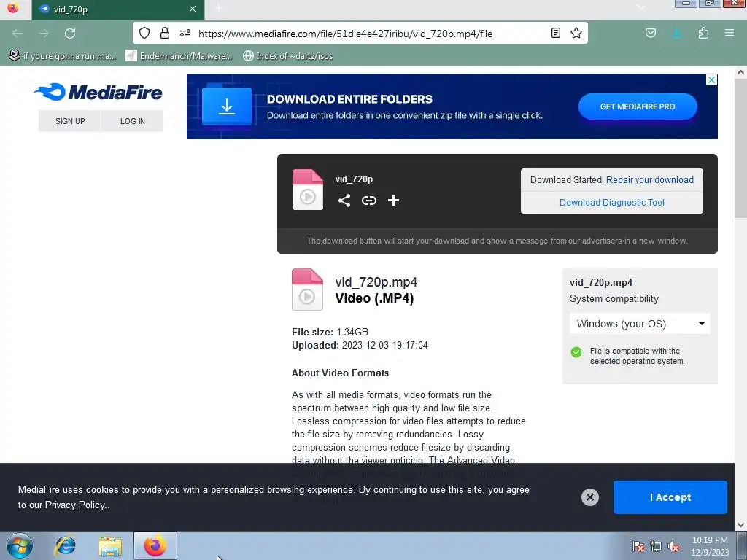
Task: Click scrollbar down arrow
Action: click(741, 525)
